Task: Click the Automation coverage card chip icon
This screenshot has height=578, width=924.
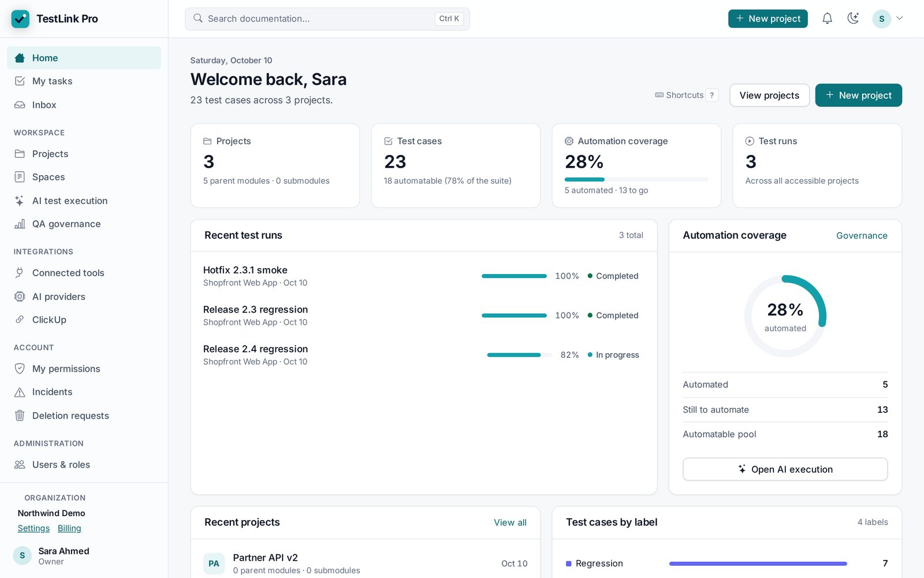Action: point(569,141)
